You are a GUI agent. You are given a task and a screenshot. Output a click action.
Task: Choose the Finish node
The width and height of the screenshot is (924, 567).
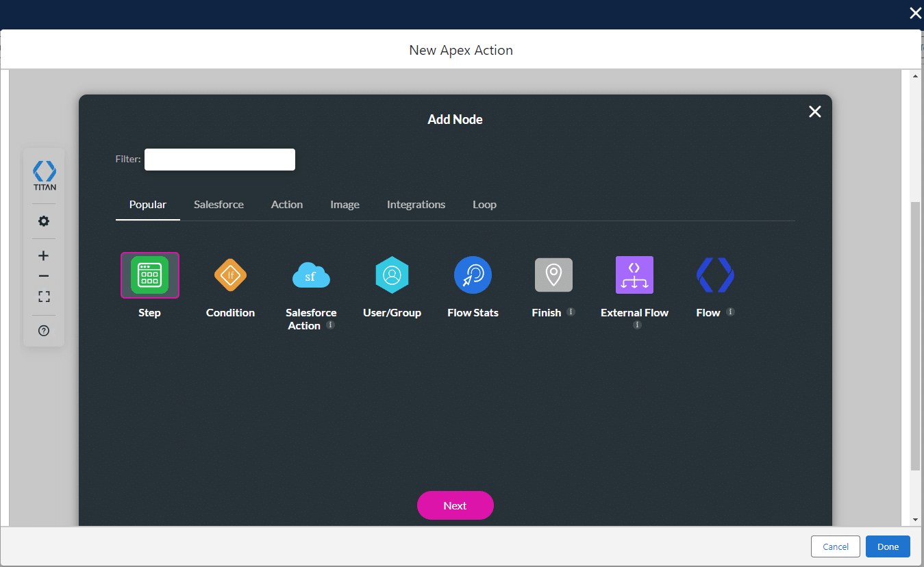(x=553, y=275)
